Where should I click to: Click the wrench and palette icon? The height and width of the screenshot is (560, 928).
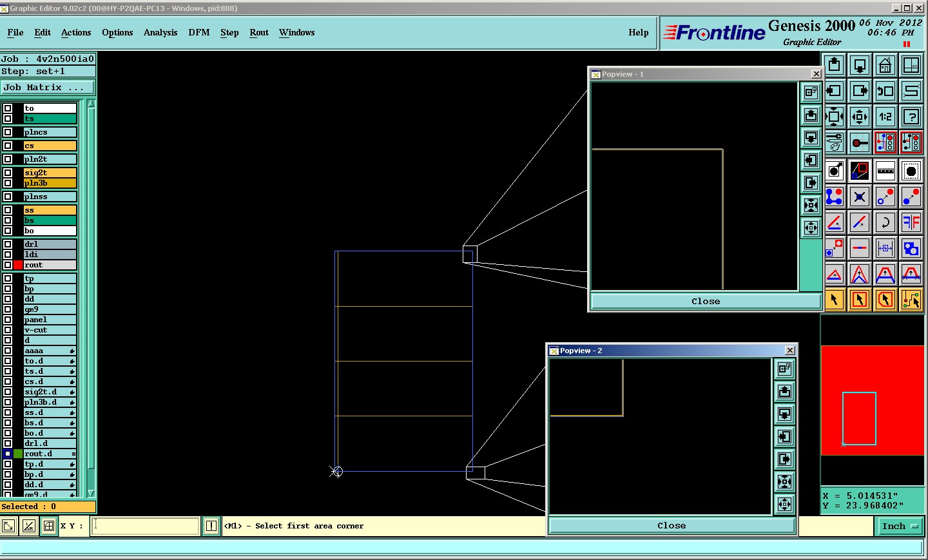point(835,142)
